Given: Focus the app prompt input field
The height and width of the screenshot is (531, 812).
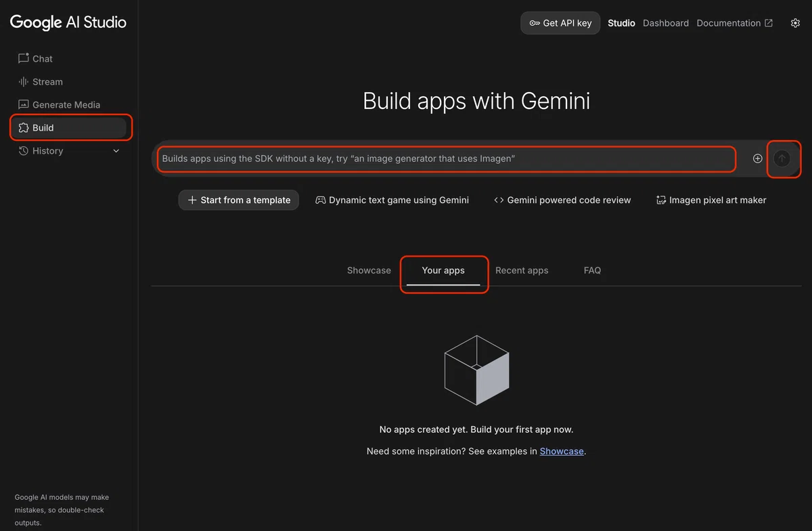Looking at the screenshot, I should 447,158.
